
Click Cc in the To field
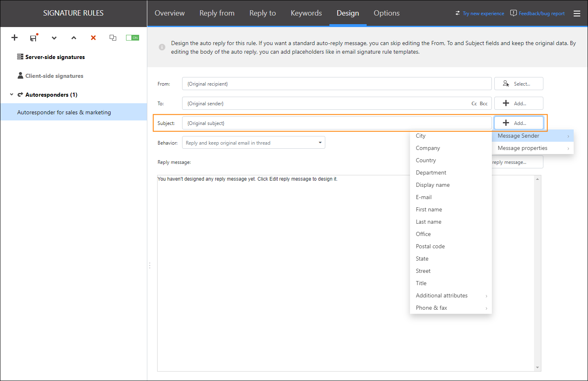coord(474,103)
